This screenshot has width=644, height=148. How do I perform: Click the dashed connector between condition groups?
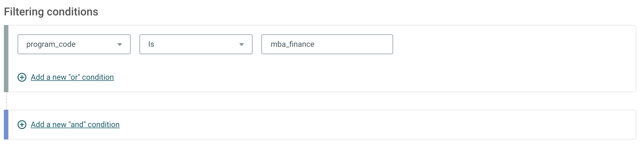pyautogui.click(x=7, y=101)
